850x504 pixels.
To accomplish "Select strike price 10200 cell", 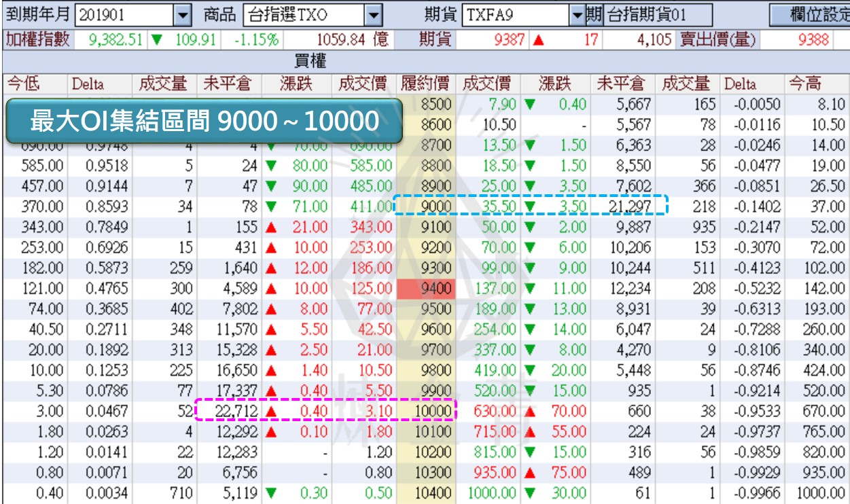I will point(426,452).
